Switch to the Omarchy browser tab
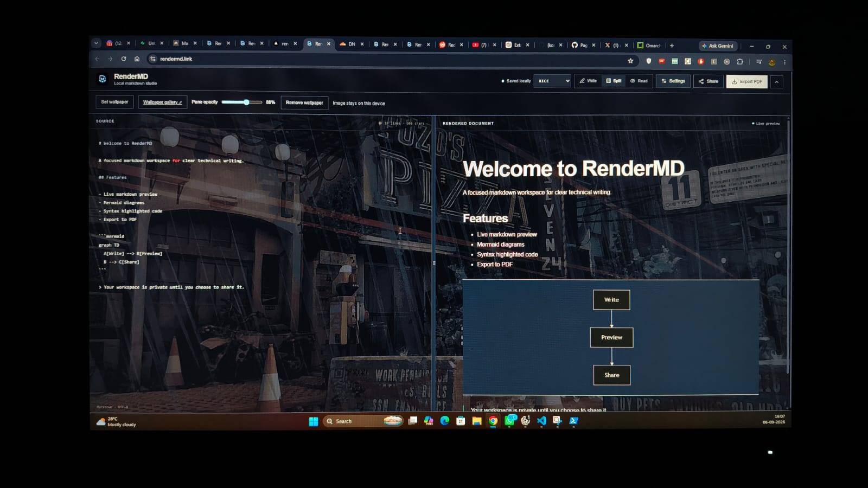This screenshot has height=488, width=868. coord(649,46)
